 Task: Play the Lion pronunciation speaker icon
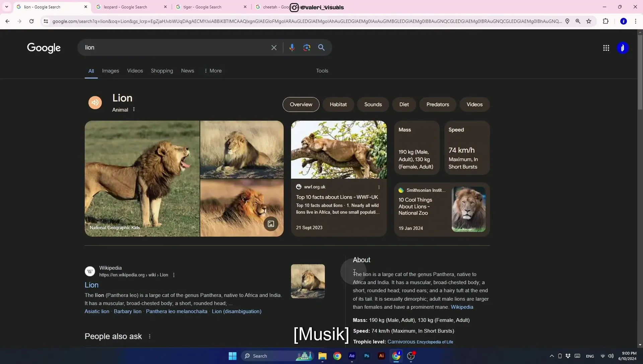pyautogui.click(x=95, y=102)
